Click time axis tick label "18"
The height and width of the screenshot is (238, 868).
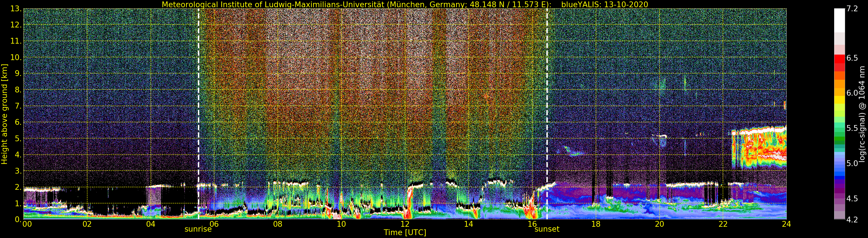pos(596,224)
